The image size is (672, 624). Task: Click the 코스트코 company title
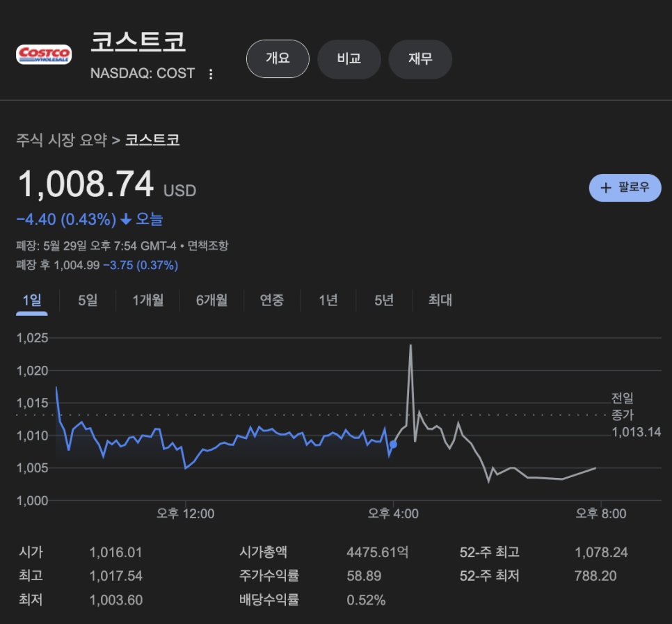pos(138,42)
